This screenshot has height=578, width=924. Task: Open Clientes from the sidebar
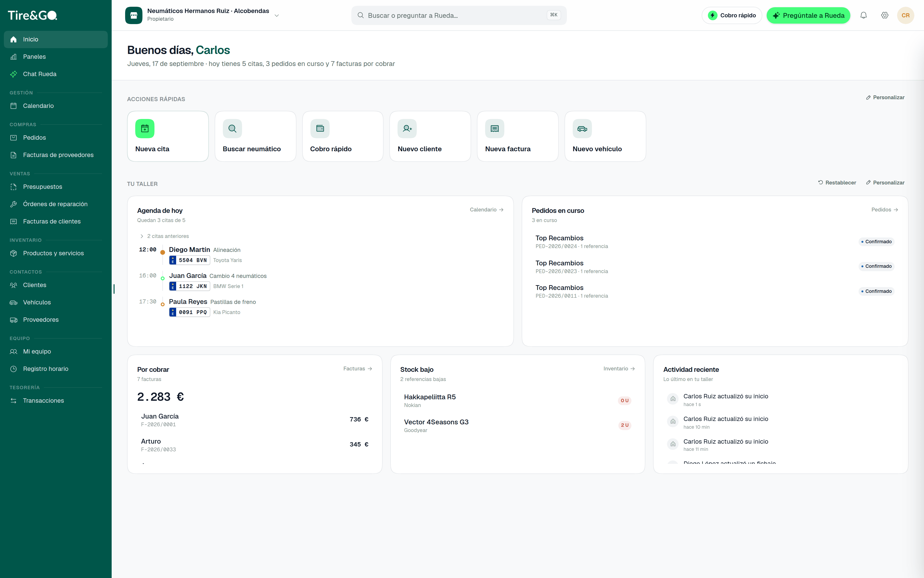pos(56,285)
